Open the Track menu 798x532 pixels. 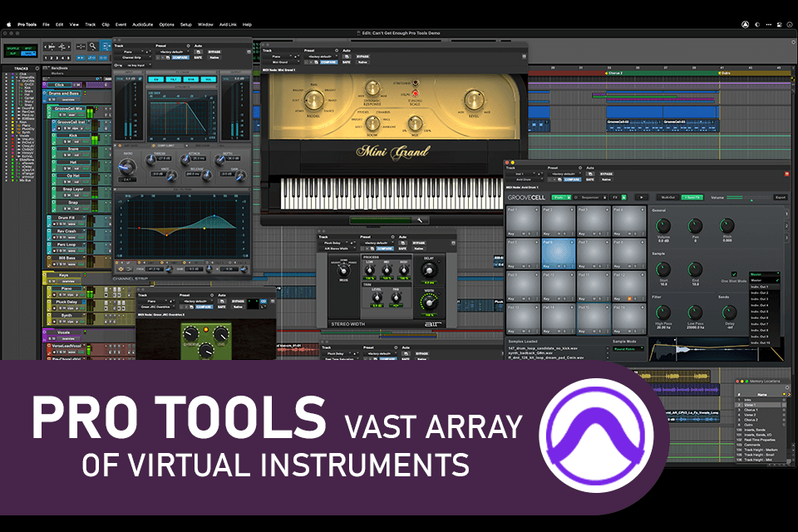(90, 24)
